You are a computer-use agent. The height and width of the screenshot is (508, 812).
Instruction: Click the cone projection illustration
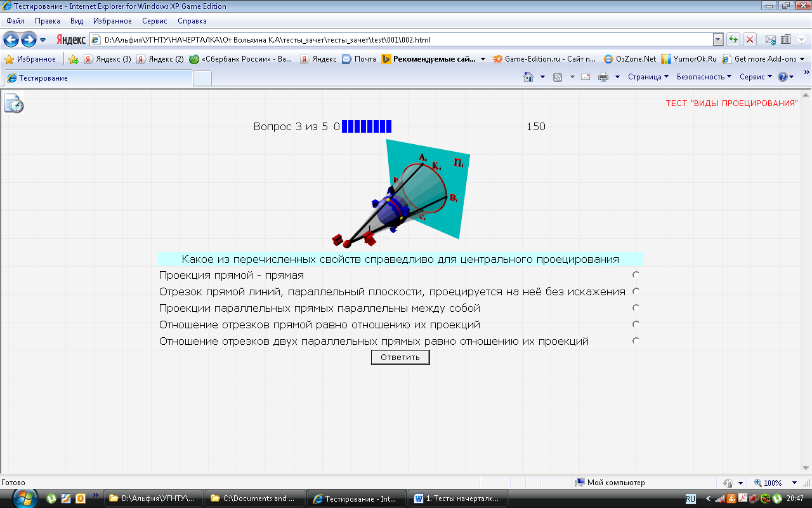coord(402,194)
